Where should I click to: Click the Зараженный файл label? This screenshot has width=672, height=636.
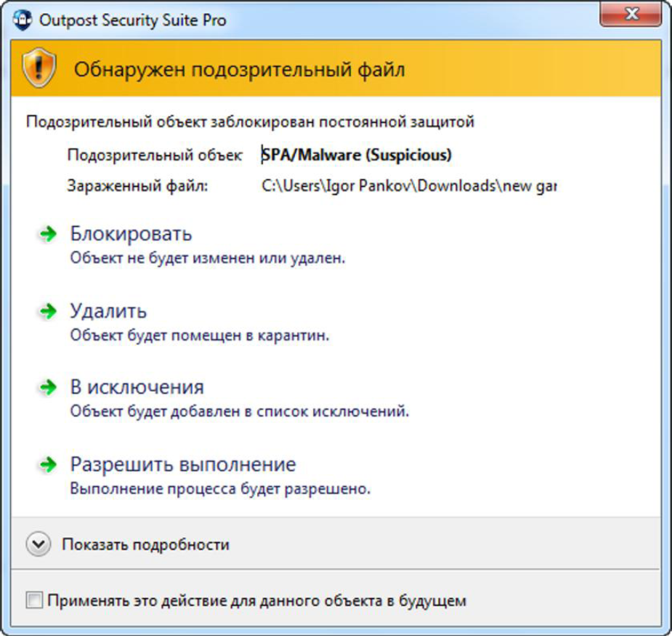tap(137, 186)
